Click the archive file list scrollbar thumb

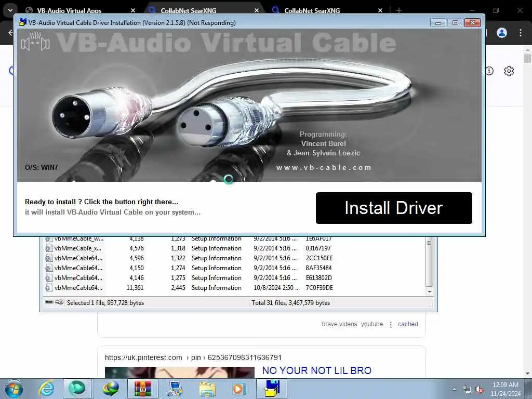(430, 262)
